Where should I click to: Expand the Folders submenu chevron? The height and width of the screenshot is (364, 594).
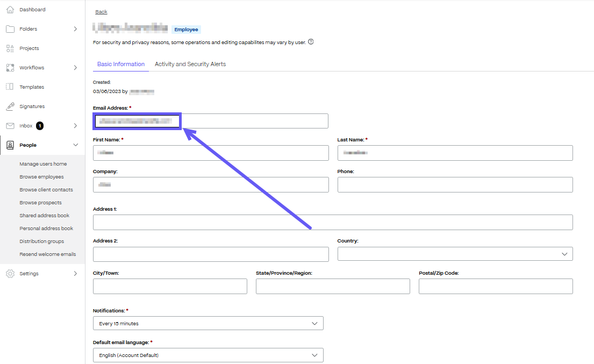point(75,29)
